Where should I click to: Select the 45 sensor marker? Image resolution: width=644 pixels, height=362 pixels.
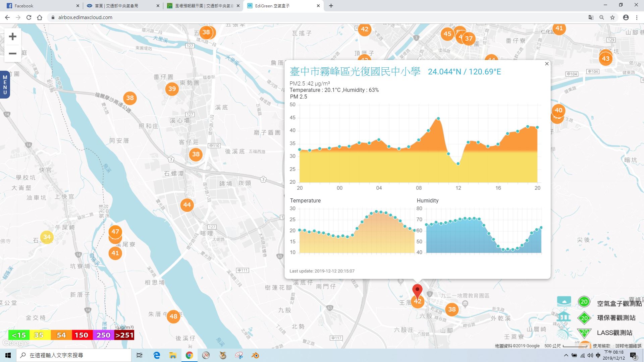point(447,34)
